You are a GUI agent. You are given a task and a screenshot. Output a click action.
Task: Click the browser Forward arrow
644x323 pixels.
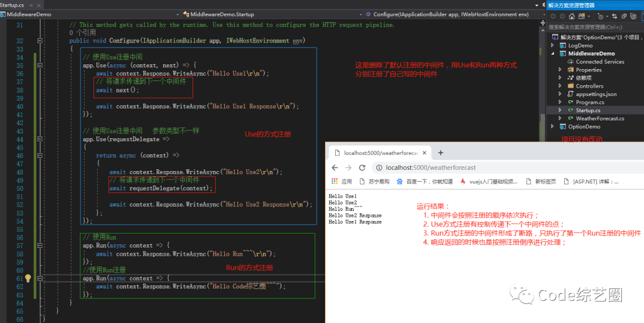coord(348,167)
